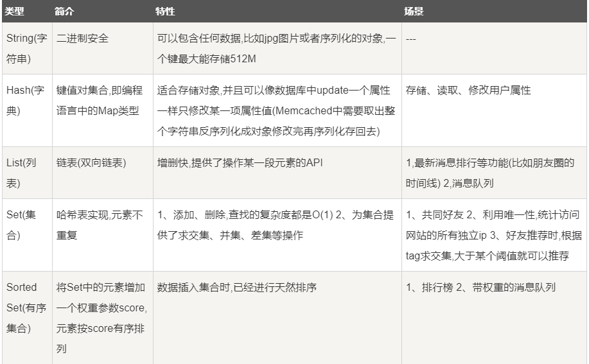The height and width of the screenshot is (364, 589).
Task: Click the 共同好友 scenario cell
Action: point(494,235)
